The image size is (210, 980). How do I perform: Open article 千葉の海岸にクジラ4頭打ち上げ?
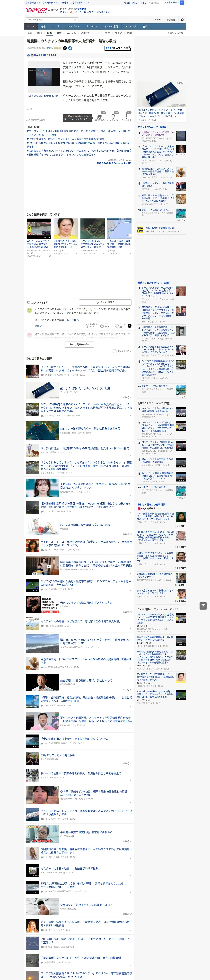81,958
